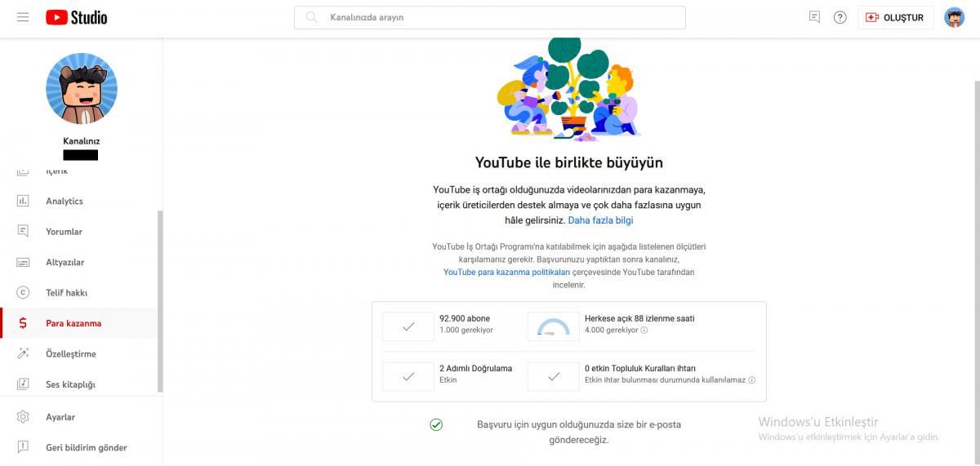Image resolution: width=980 pixels, height=466 pixels.
Task: Click the Geri bildirim feedback icon
Action: (x=23, y=447)
